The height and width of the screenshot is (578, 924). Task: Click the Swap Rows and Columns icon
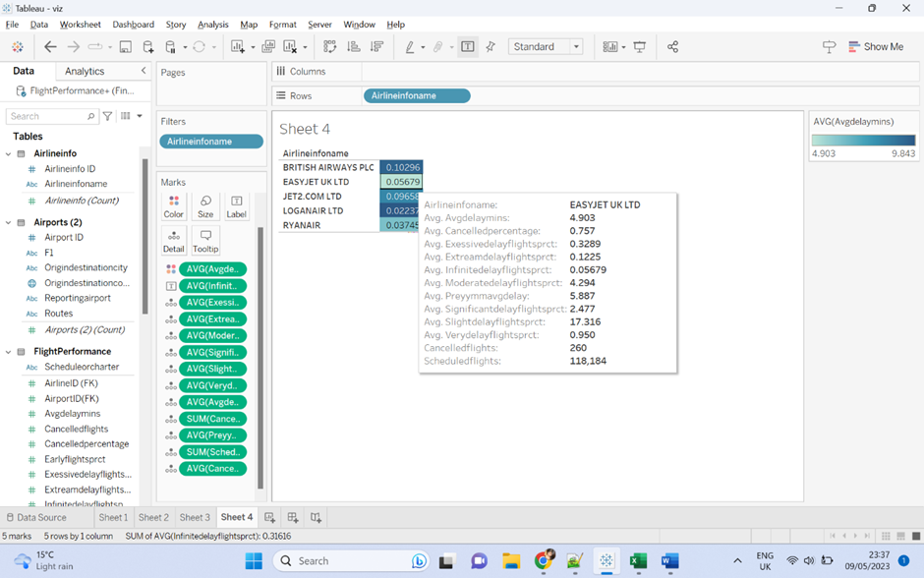point(328,46)
